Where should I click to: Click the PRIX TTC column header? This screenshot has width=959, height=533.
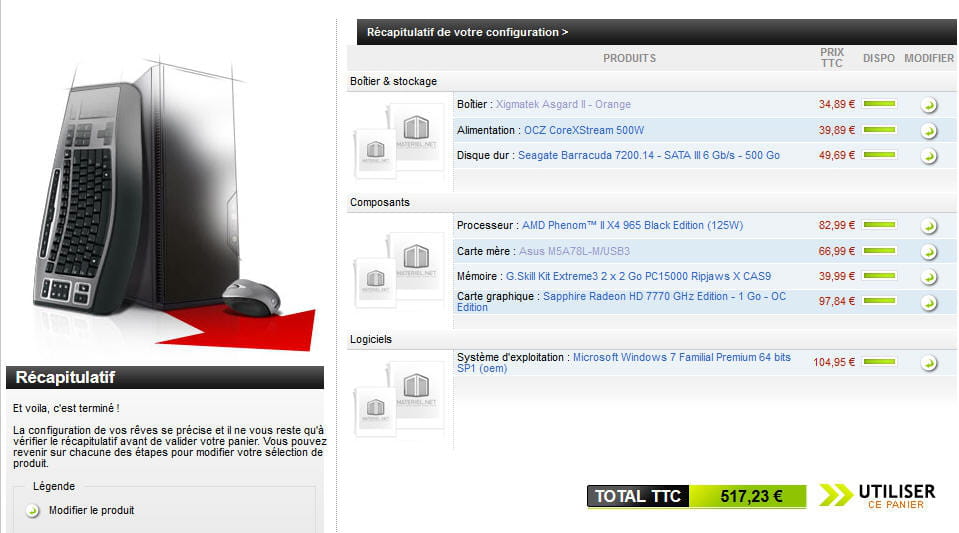click(832, 58)
